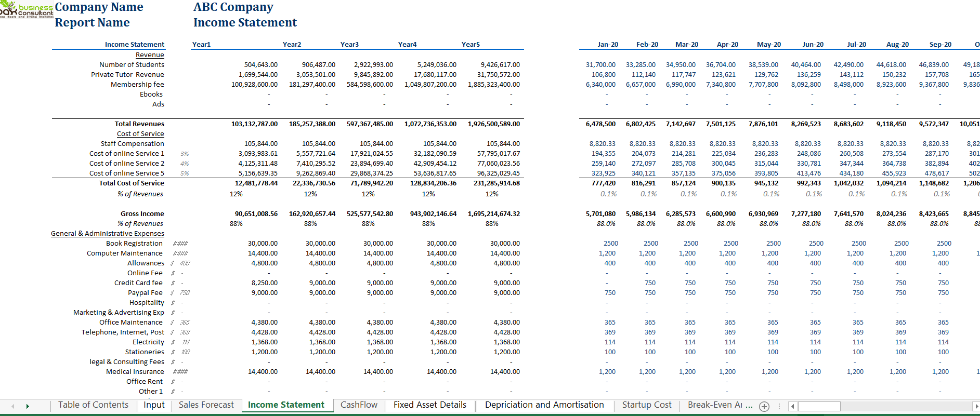Select the 'Report Name' label cell
Screen dimensions: 980x416
[x=92, y=23]
